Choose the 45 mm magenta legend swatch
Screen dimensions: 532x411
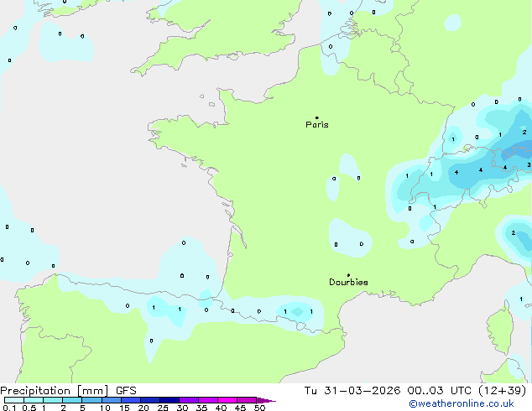247,400
